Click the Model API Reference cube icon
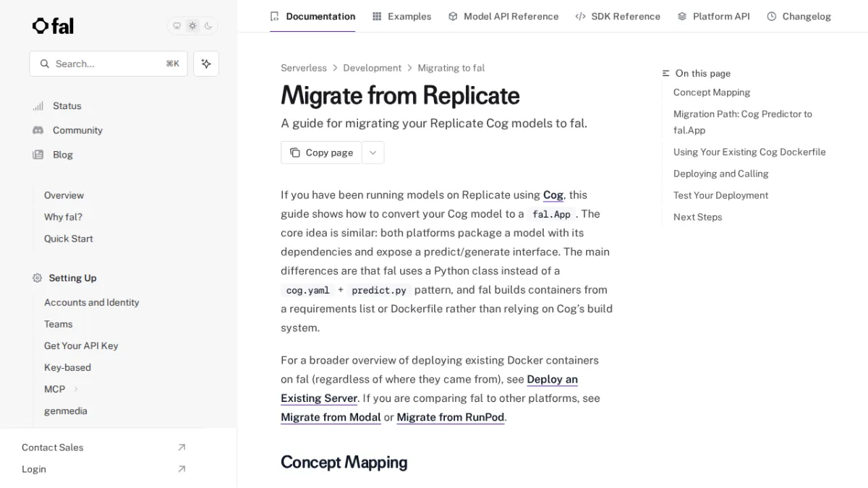This screenshot has height=488, width=868. (x=453, y=16)
